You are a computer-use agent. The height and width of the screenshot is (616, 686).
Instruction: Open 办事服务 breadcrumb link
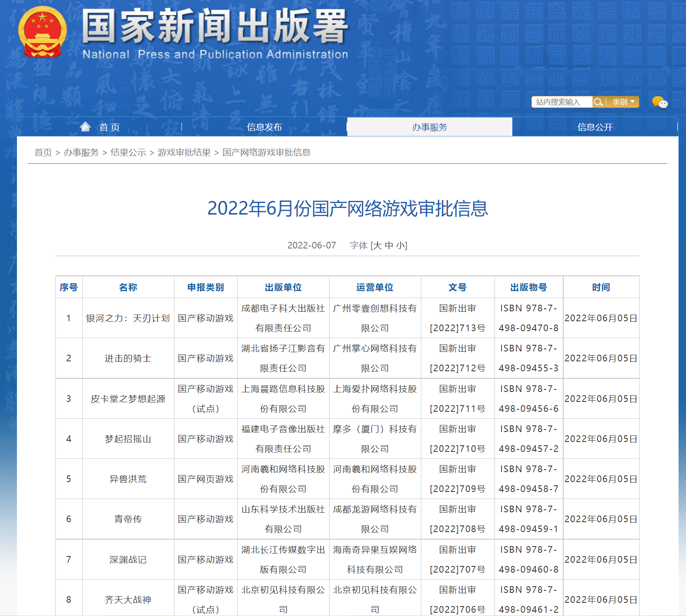click(81, 153)
